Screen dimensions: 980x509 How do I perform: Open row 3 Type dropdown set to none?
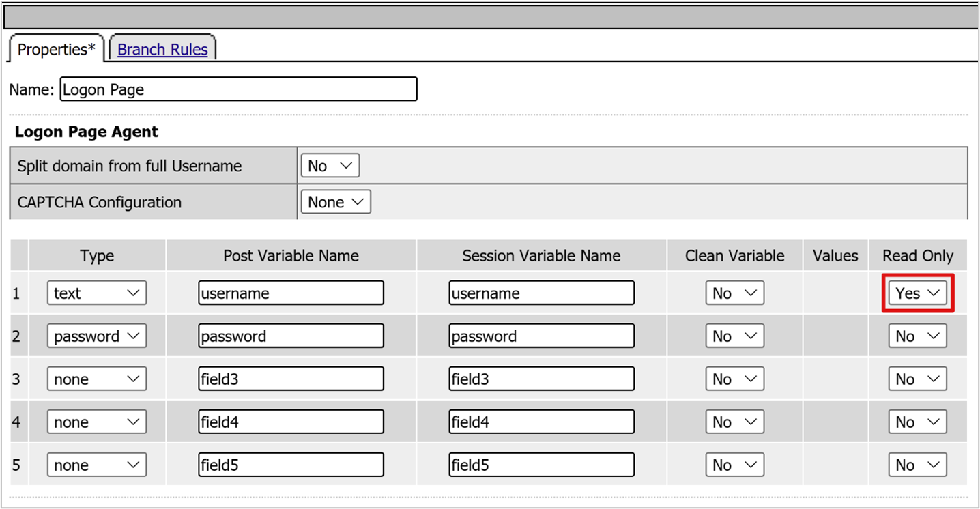(97, 379)
